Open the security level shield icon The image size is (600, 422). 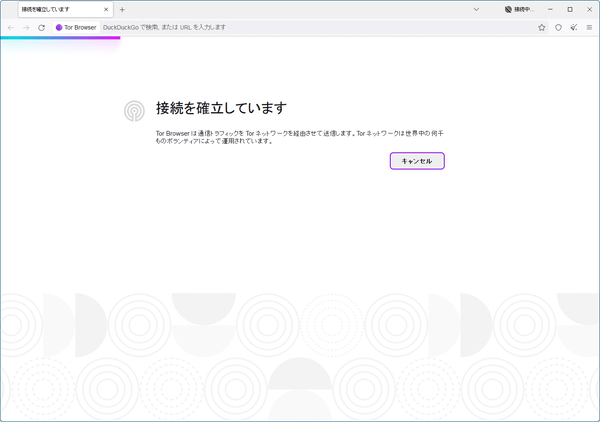click(558, 28)
